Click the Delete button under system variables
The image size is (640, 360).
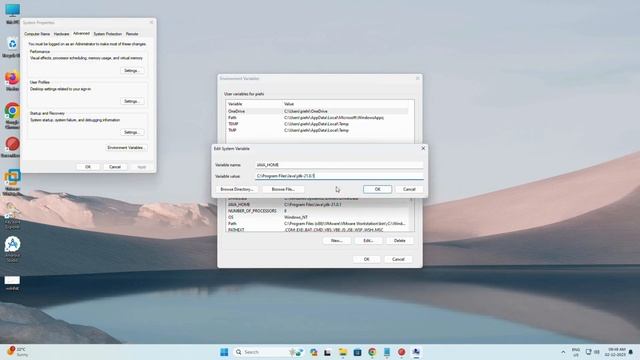coord(400,241)
